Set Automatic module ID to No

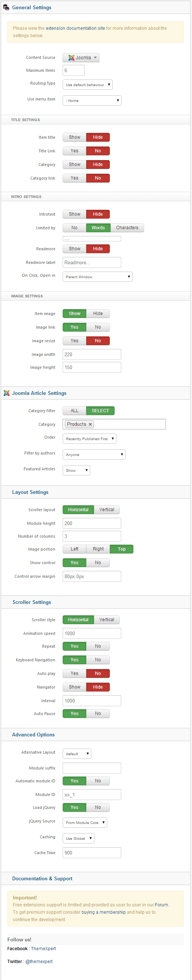(x=98, y=781)
